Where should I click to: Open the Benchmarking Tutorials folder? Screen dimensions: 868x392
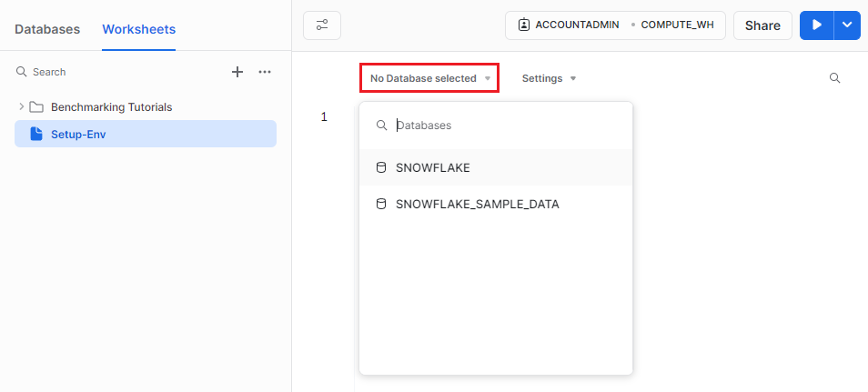click(x=111, y=106)
